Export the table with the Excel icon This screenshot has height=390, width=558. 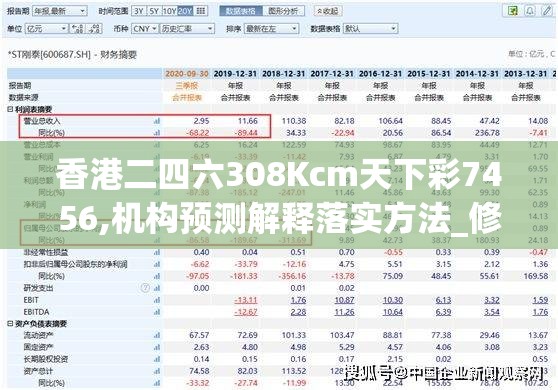(512, 11)
